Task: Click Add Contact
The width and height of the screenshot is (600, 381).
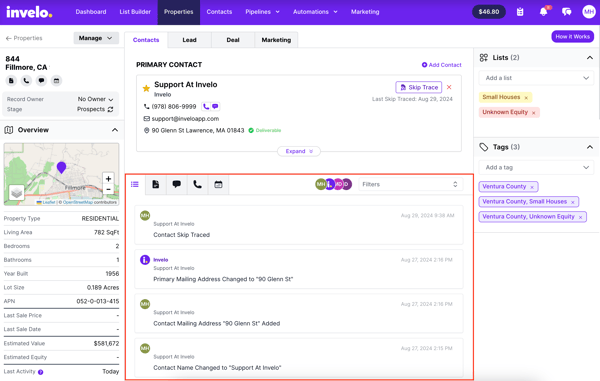Action: coord(442,65)
